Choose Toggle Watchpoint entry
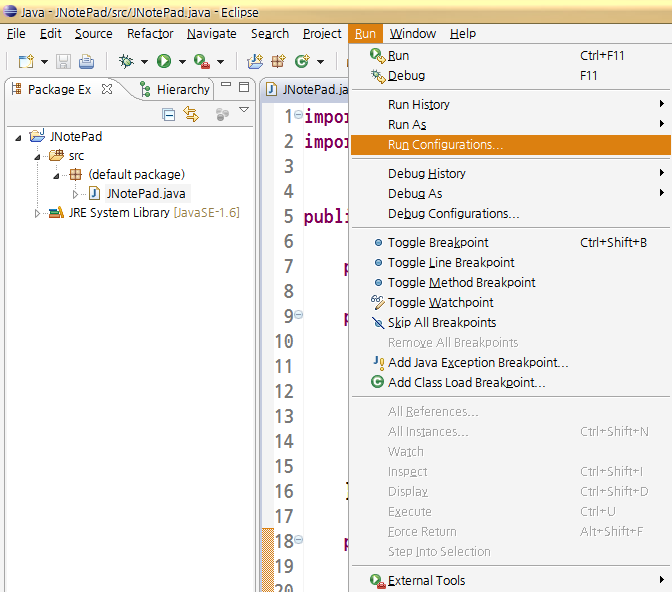The image size is (672, 592). pyautogui.click(x=511, y=303)
